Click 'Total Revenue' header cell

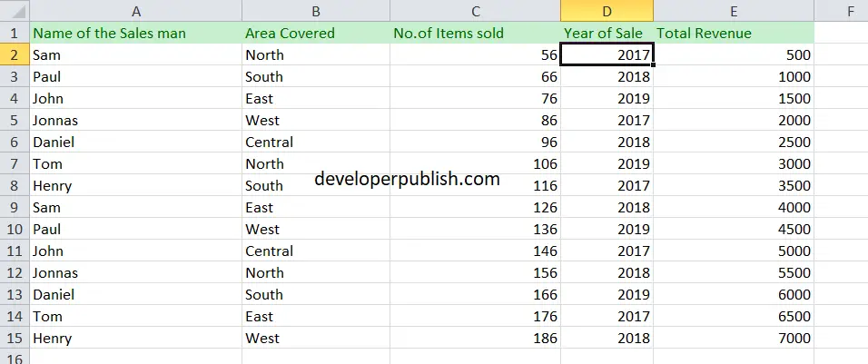[x=734, y=33]
